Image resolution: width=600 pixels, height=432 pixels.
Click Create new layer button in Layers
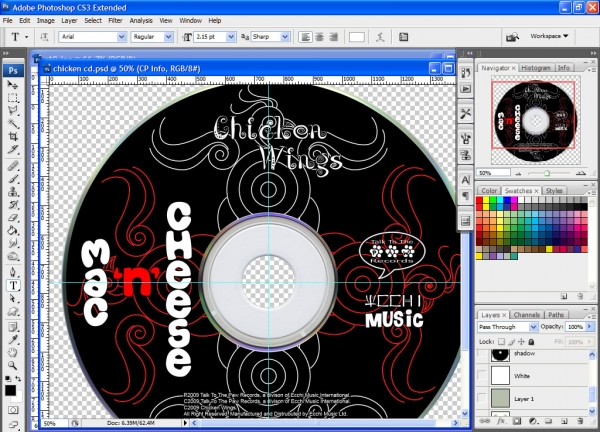coord(564,421)
